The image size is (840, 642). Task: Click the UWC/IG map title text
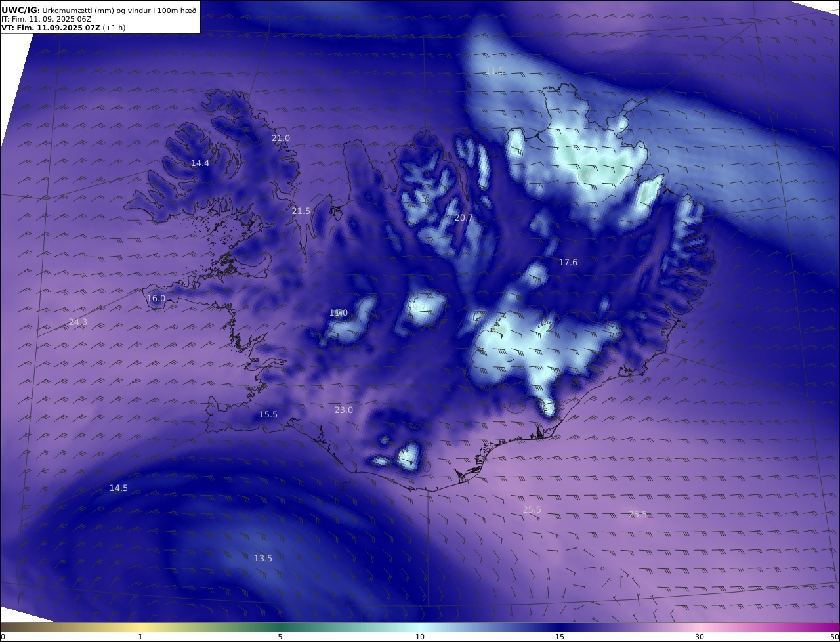(98, 10)
